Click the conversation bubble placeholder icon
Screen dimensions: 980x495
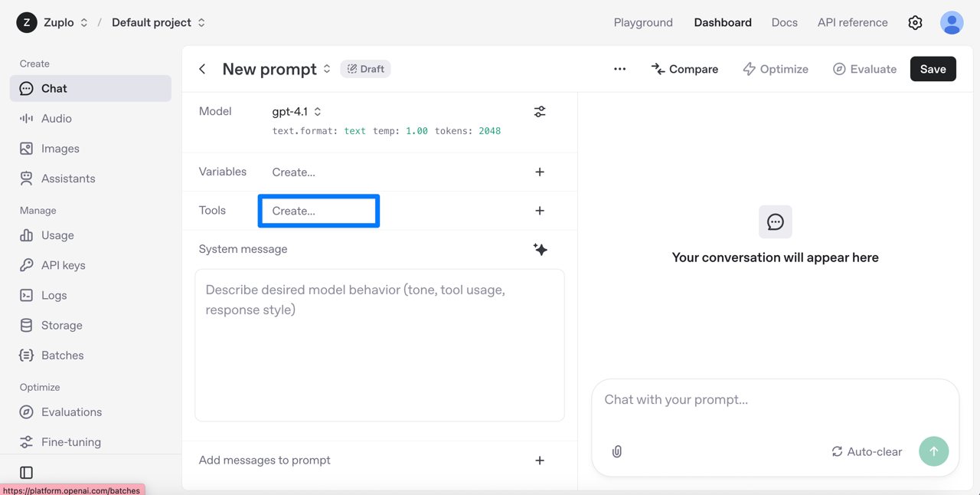click(776, 222)
